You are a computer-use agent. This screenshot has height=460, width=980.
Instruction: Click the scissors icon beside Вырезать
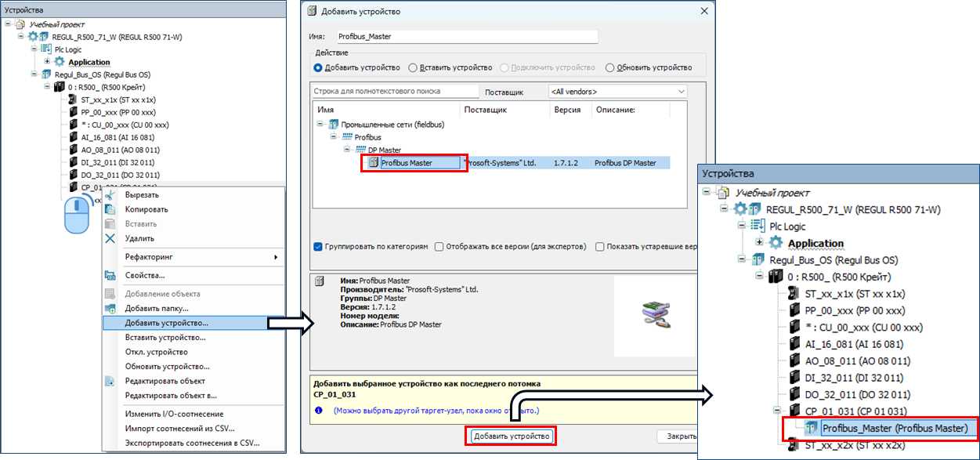110,195
